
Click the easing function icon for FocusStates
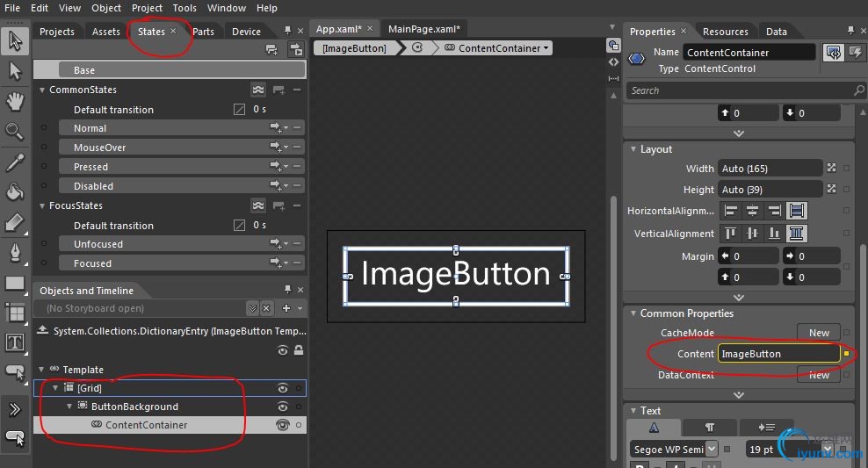click(x=258, y=205)
